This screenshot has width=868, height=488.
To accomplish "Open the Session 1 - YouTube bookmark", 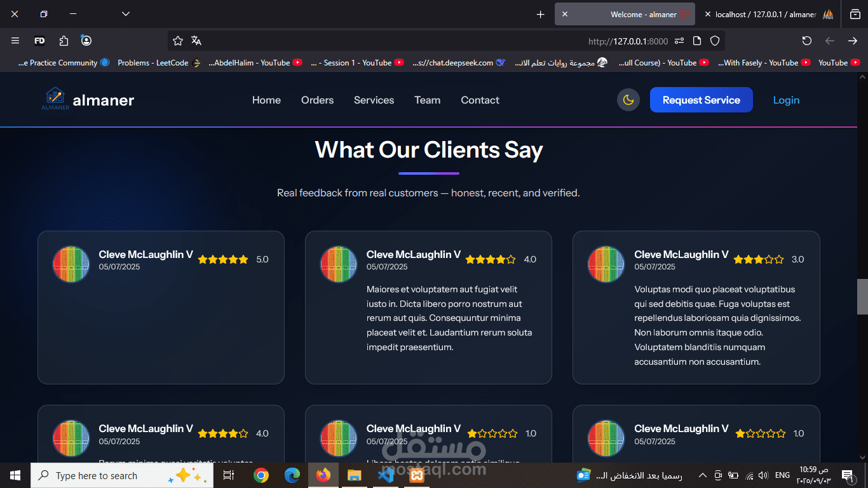I will [x=357, y=62].
